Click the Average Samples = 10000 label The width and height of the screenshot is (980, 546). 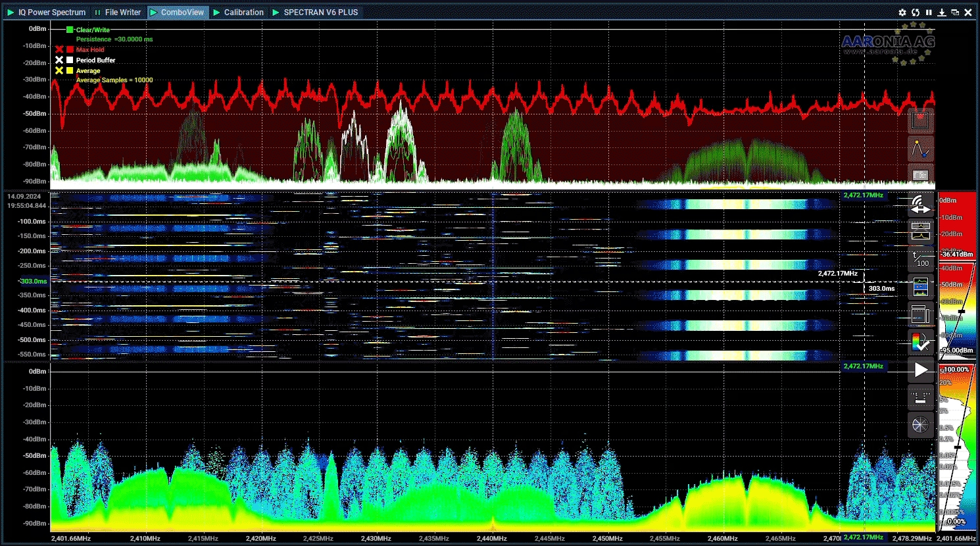114,80
